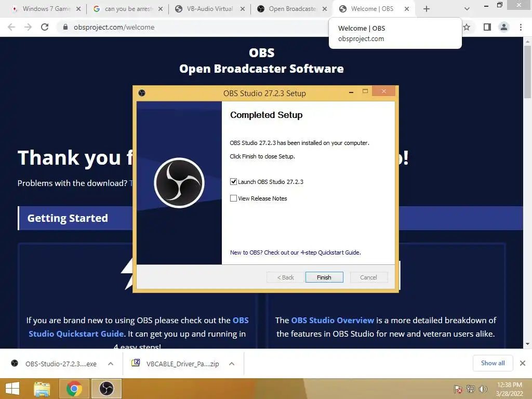Close the Google search tab
Image resolution: width=532 pixels, height=399 pixels.
click(x=161, y=9)
